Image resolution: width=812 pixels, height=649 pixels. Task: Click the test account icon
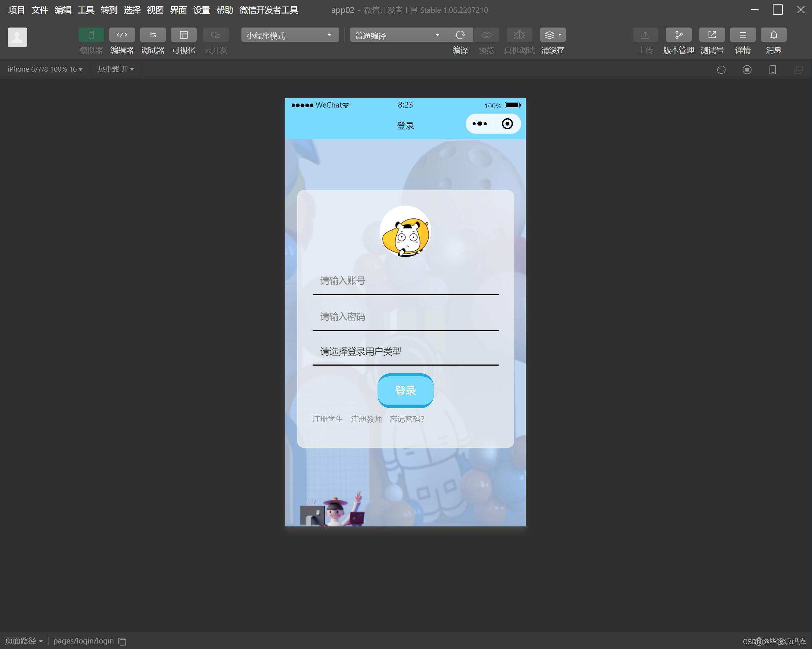click(711, 35)
